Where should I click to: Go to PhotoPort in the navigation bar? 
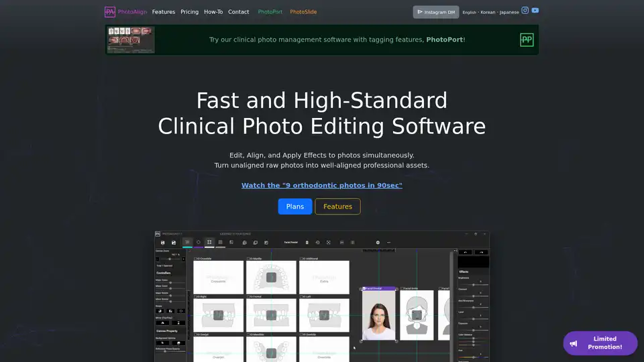point(270,12)
